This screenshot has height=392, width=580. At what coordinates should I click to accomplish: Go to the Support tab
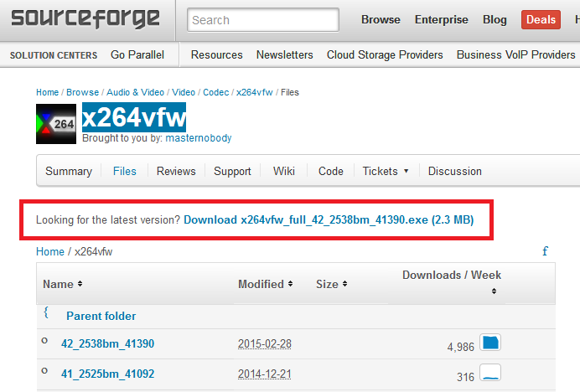coord(232,171)
